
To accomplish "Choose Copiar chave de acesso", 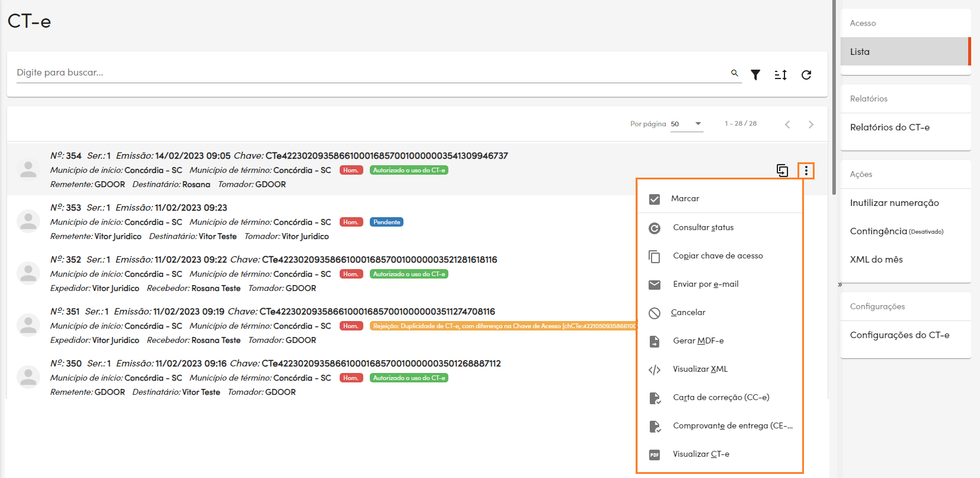I will [x=719, y=256].
